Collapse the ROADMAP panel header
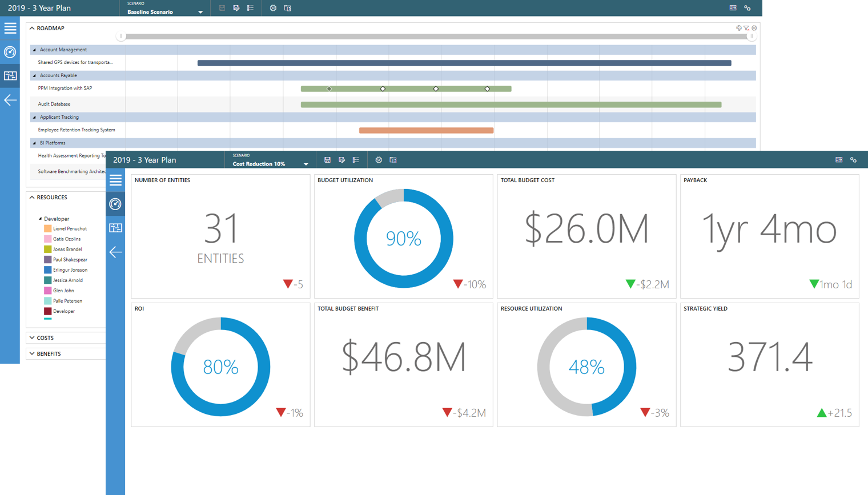 click(x=31, y=27)
